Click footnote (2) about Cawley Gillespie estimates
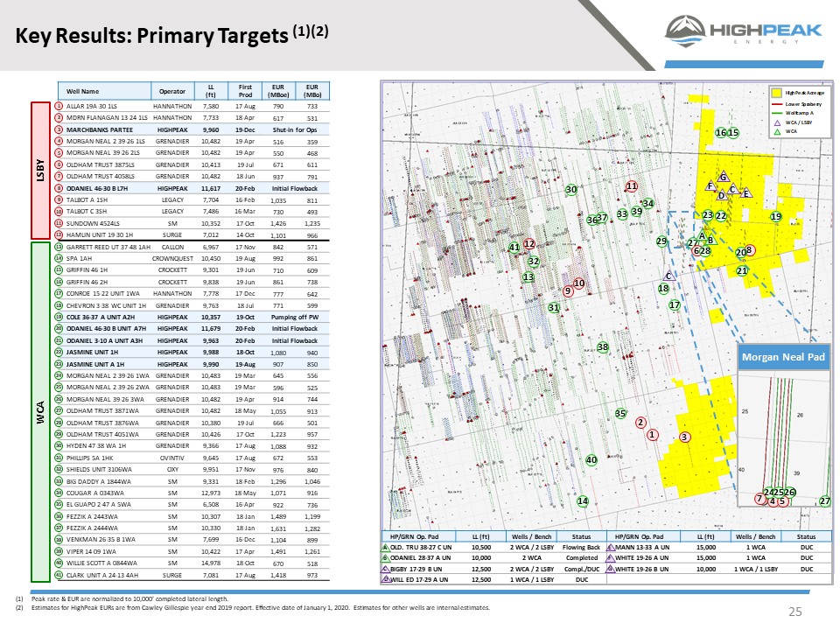 pos(252,607)
